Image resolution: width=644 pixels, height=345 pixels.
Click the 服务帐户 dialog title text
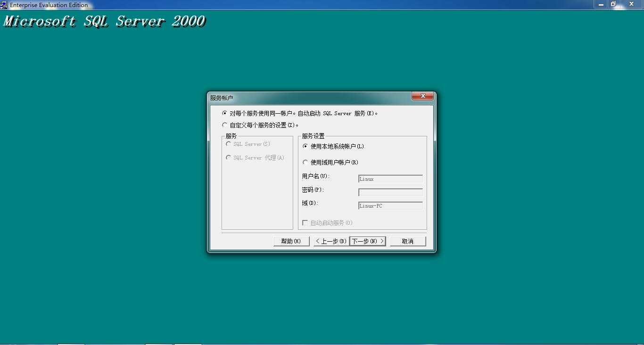coord(222,98)
